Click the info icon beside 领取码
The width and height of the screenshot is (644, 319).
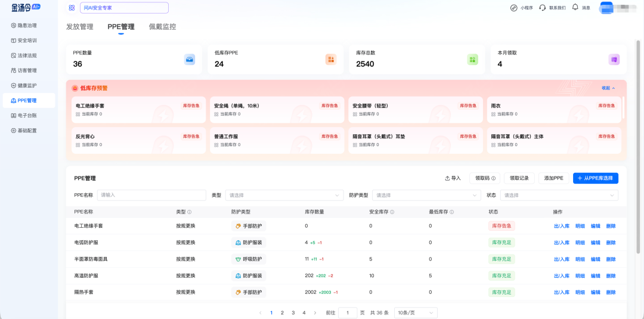tap(493, 179)
